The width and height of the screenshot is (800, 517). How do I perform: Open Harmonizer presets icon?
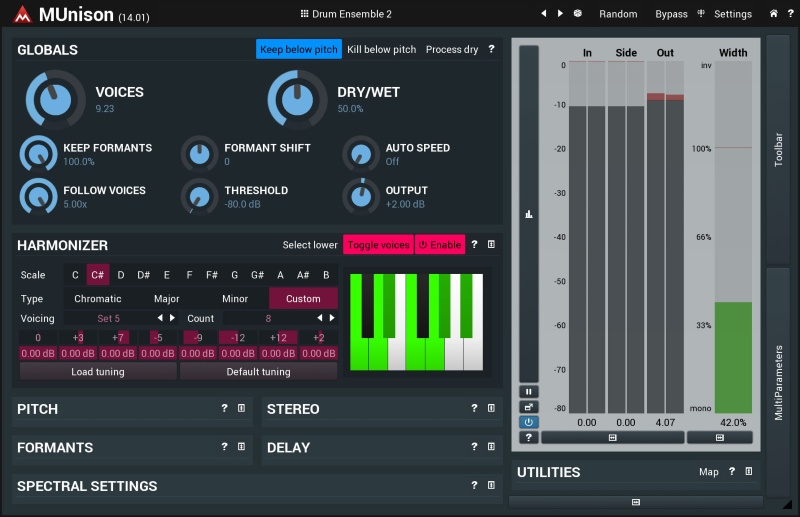point(491,244)
